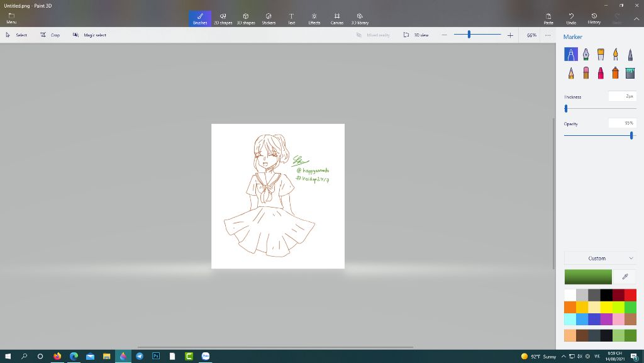
Task: Switch to the Eraser tool
Action: 586,72
